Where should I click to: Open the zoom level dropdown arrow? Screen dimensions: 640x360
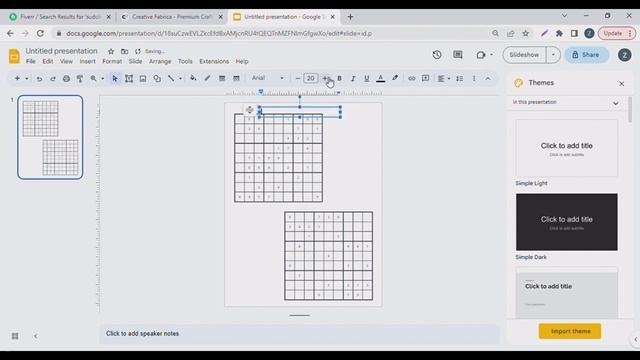(102, 78)
